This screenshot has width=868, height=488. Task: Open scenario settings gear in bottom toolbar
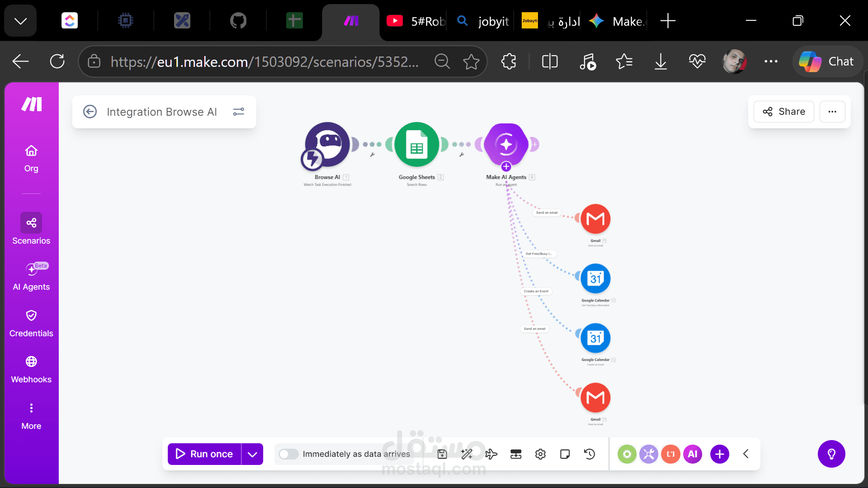point(540,454)
